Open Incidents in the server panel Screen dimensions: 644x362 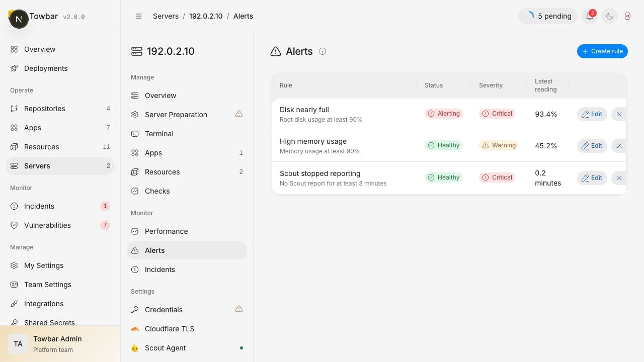[x=187, y=269]
